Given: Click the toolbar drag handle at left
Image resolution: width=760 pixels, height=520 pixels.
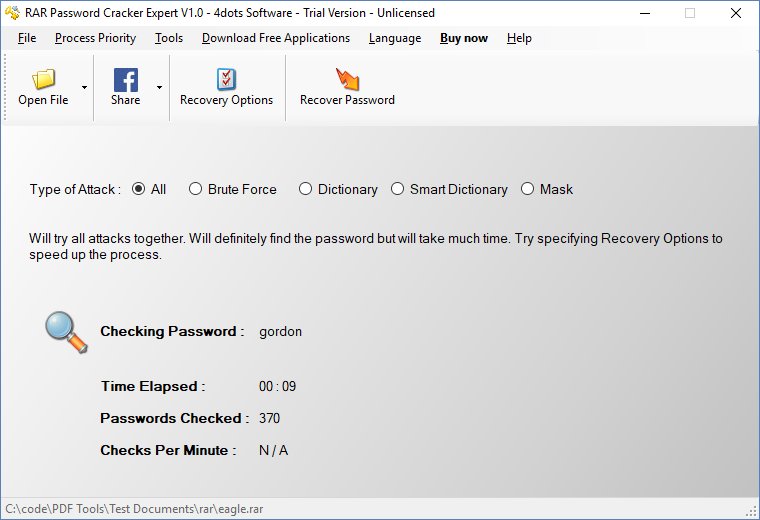Looking at the screenshot, I should pos(5,87).
